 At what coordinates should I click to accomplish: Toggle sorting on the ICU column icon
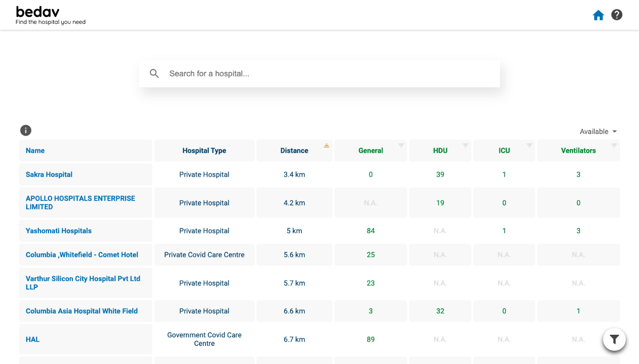click(x=529, y=145)
